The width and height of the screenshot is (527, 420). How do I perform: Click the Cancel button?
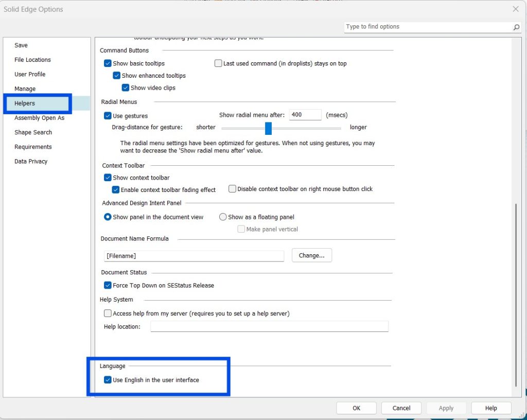pyautogui.click(x=401, y=408)
